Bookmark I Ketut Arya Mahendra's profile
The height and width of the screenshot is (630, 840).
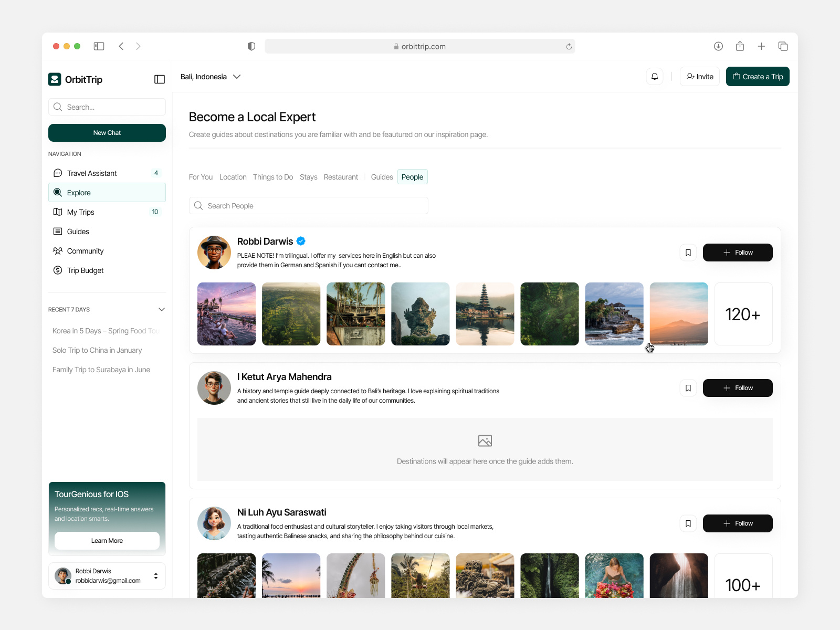688,387
